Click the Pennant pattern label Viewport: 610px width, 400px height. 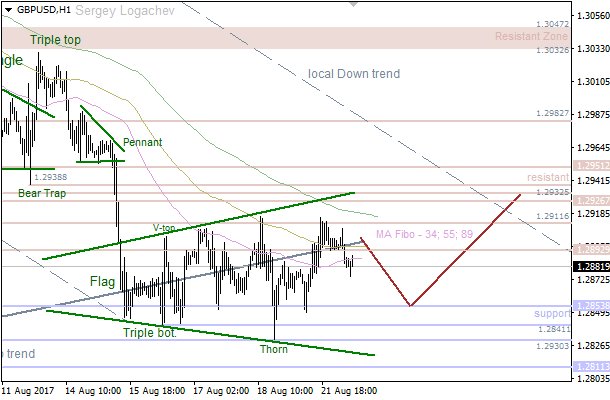click(143, 143)
